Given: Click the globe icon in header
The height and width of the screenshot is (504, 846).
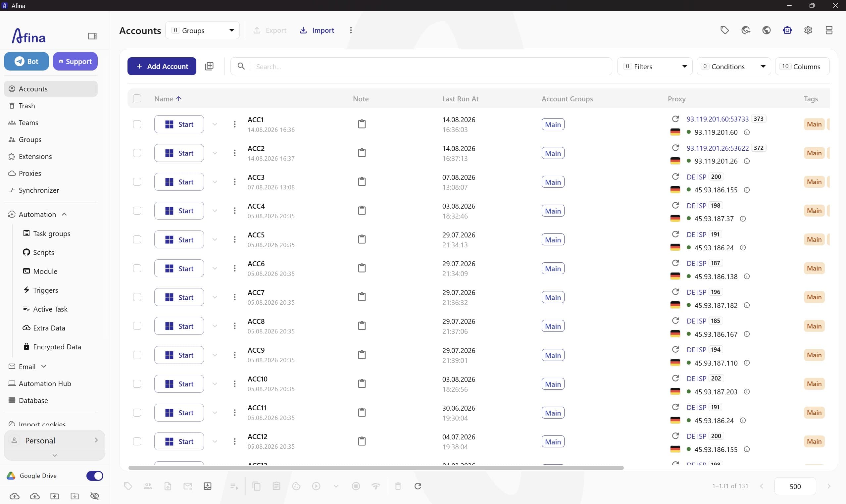Looking at the screenshot, I should tap(766, 30).
